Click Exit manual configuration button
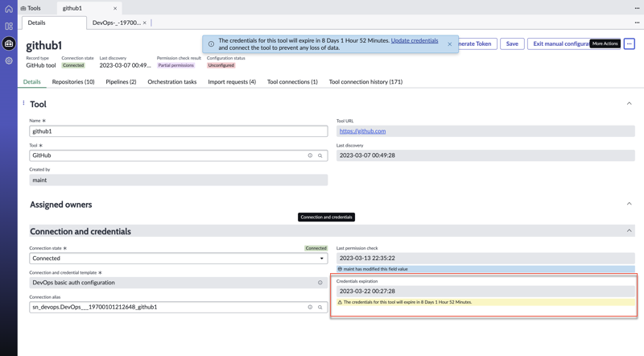 click(560, 43)
